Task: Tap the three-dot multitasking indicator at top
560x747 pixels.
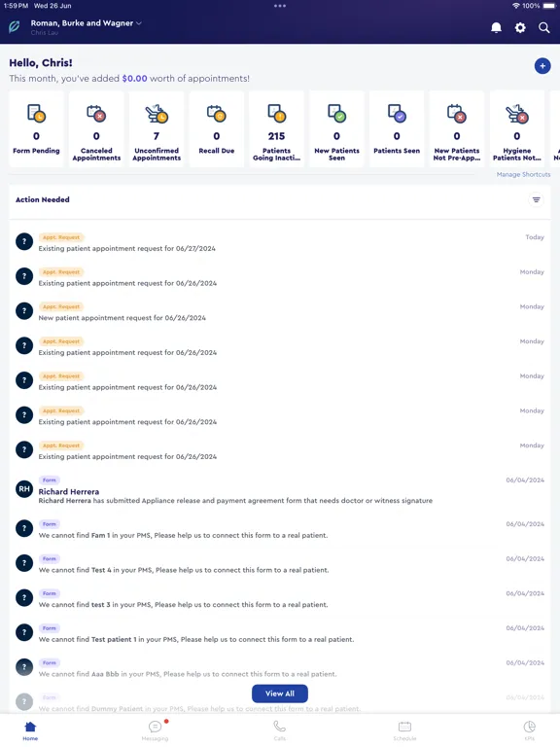Action: point(280,6)
